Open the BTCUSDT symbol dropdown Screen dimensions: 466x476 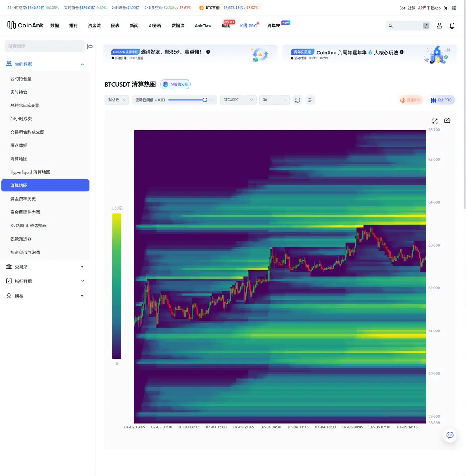tap(238, 100)
